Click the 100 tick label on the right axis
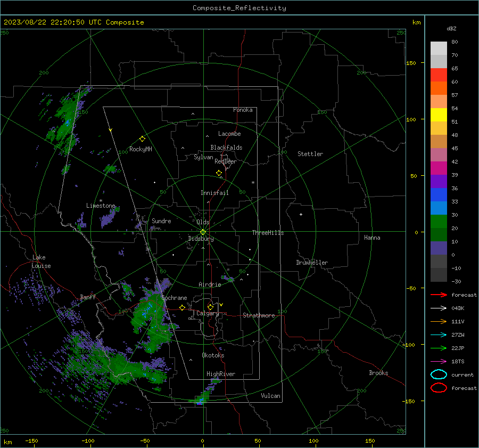This screenshot has width=479, height=448. coord(411,119)
